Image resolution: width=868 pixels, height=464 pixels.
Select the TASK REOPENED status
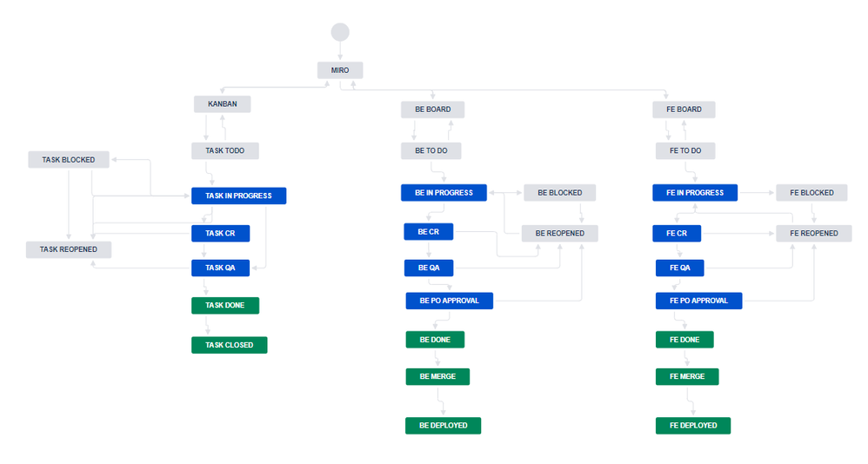point(69,249)
